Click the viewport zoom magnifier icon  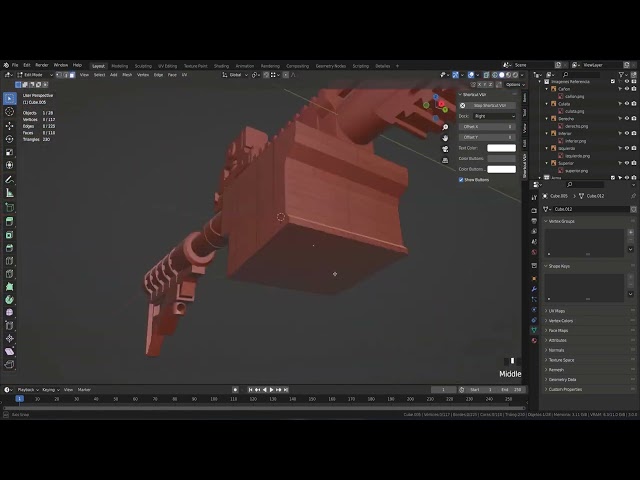(445, 127)
